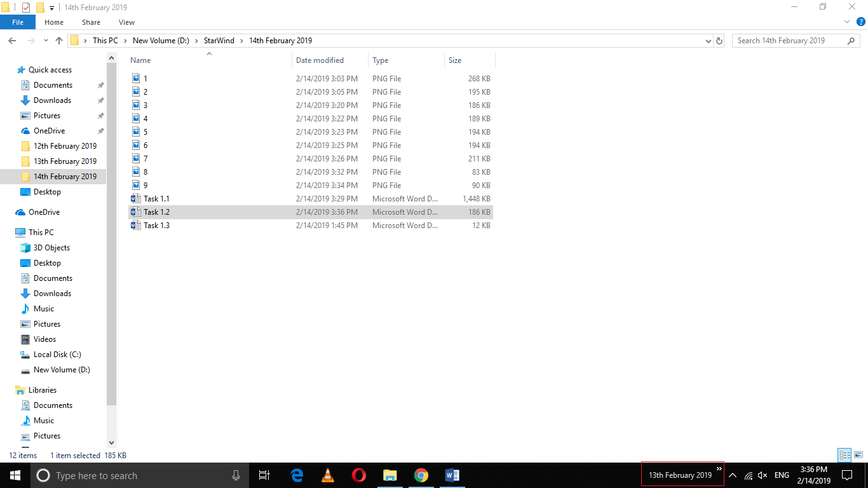Click inside the Search 14th February 2019 box
Image resolution: width=868 pixels, height=488 pixels.
[x=788, y=40]
